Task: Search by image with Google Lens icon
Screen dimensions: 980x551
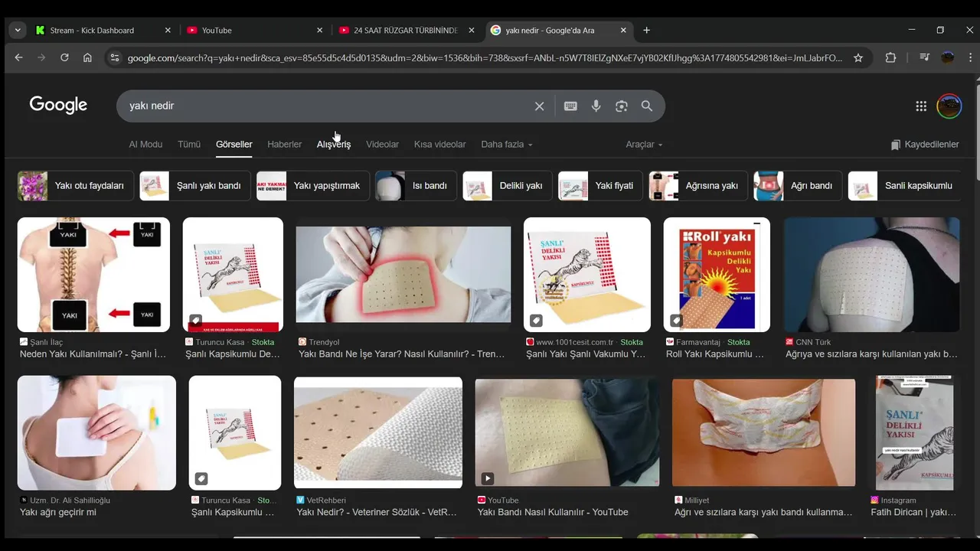Action: pyautogui.click(x=621, y=106)
